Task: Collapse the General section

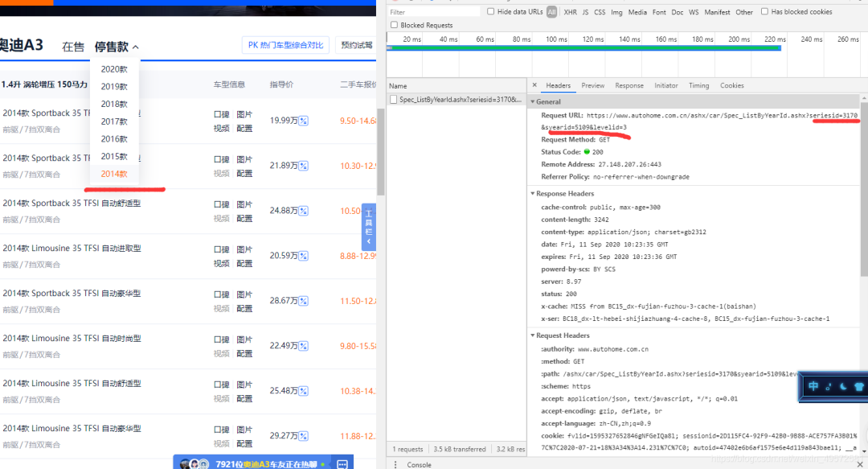Action: 533,102
